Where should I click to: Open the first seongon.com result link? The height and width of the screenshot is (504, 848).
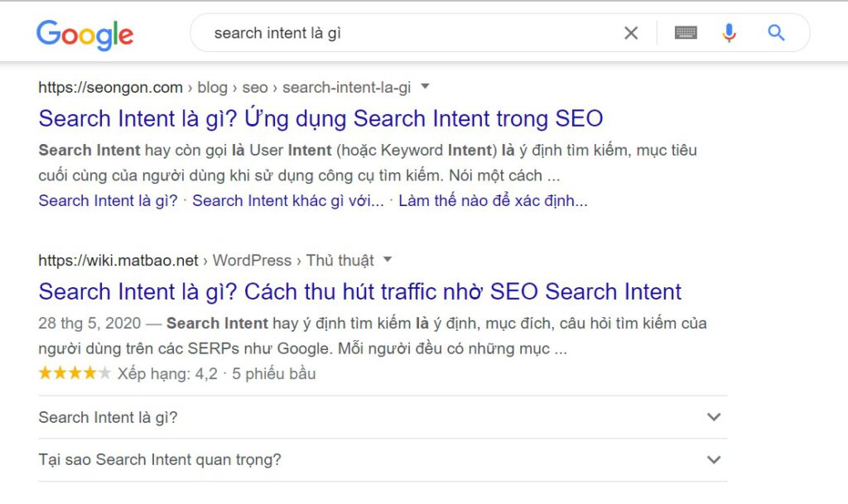tap(320, 118)
